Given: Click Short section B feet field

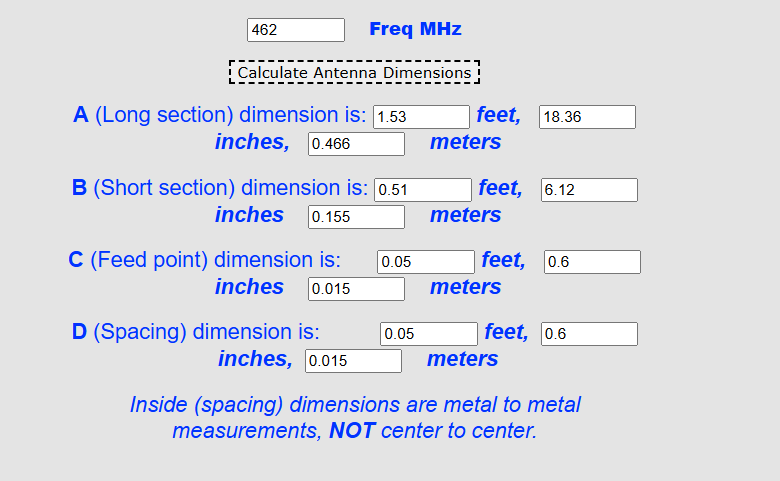Looking at the screenshot, I should [x=422, y=190].
